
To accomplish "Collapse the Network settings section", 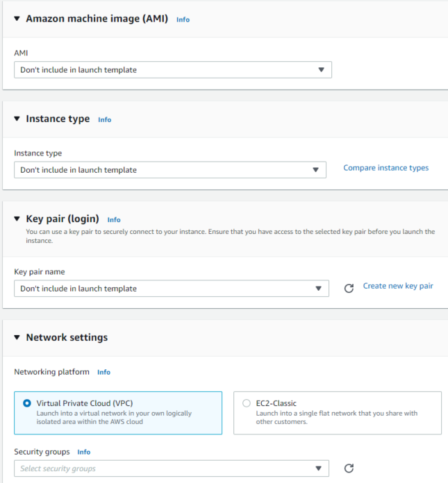I will [17, 337].
